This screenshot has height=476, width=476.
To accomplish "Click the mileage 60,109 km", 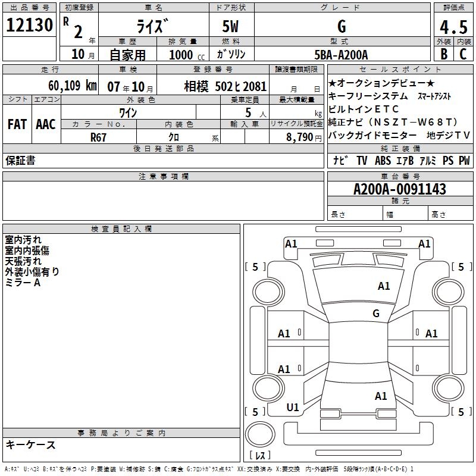I will [x=73, y=86].
